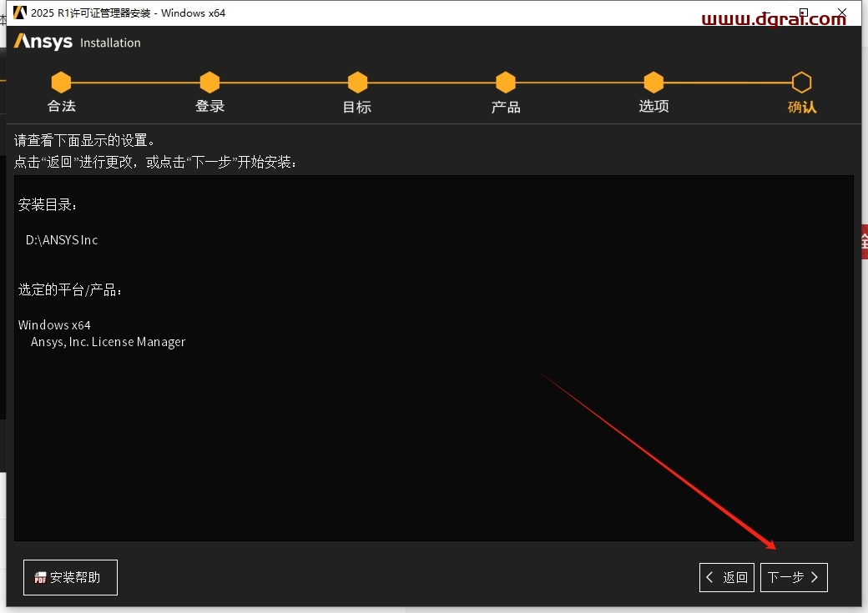Click the 确认 step outlined hexagon
The height and width of the screenshot is (613, 868).
coord(801,83)
